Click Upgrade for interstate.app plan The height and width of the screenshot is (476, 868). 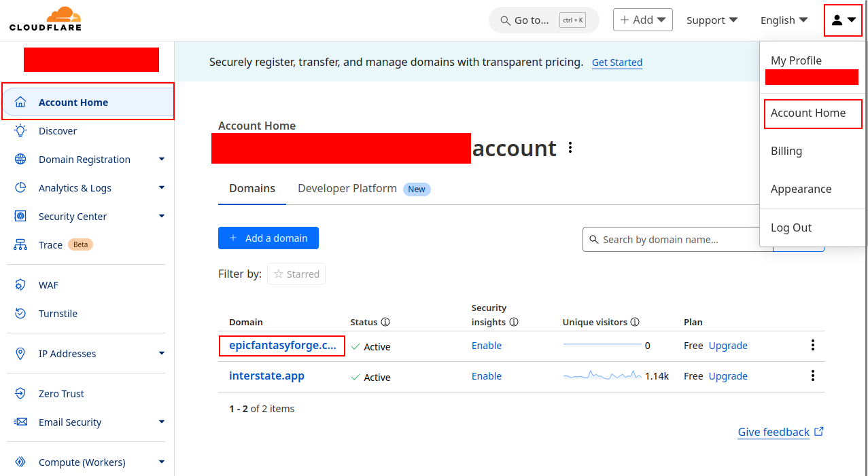[x=728, y=376]
